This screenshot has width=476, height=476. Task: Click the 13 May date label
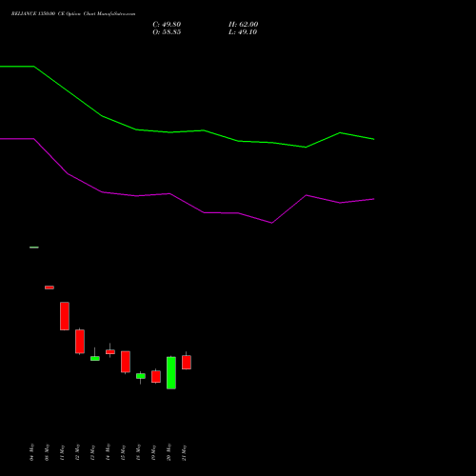(92, 452)
